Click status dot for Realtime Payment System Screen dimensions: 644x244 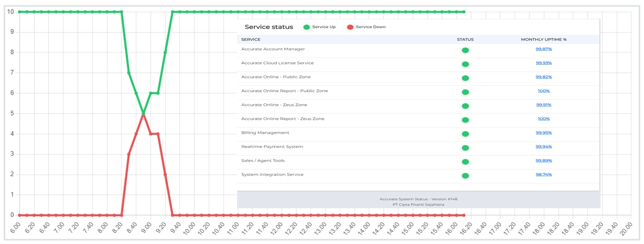(465, 148)
